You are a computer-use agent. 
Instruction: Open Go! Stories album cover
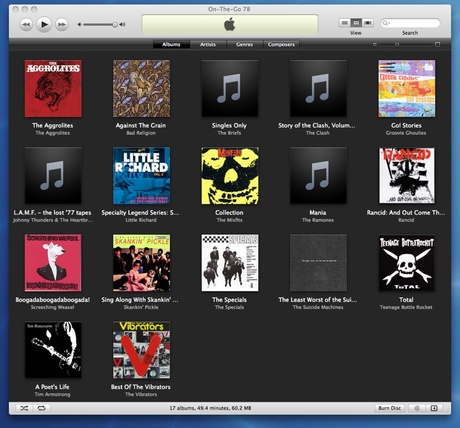point(406,89)
